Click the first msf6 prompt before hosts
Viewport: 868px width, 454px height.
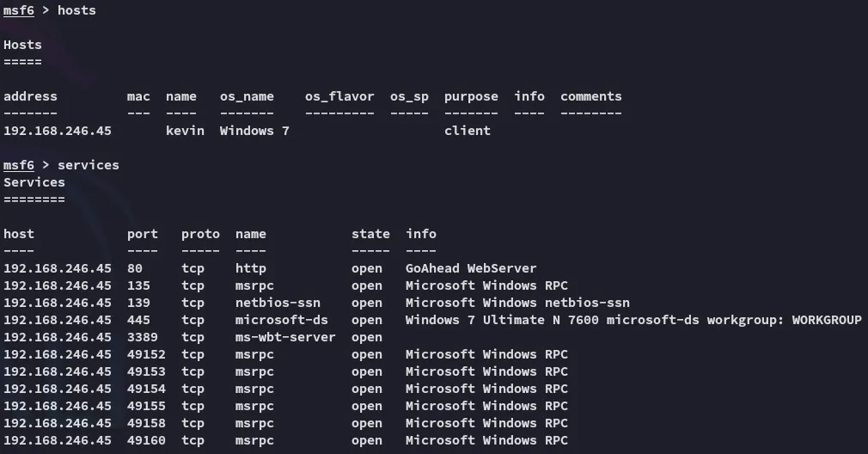(x=19, y=10)
